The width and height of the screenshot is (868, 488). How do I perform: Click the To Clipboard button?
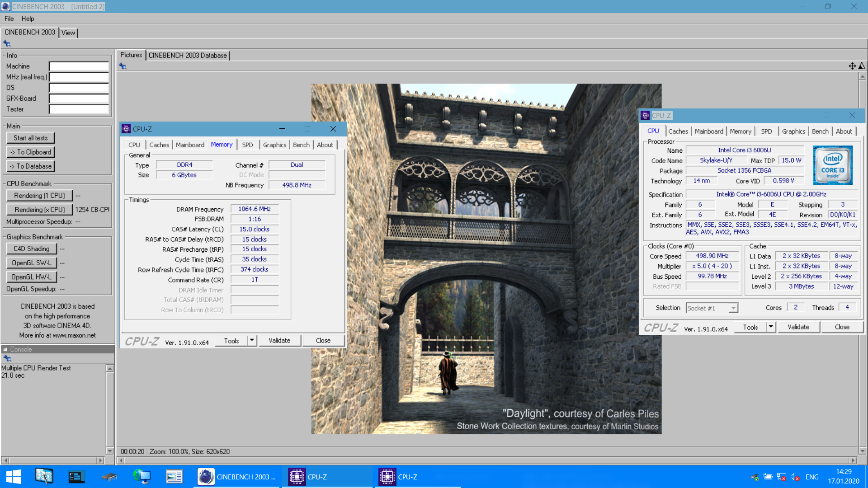click(x=30, y=152)
